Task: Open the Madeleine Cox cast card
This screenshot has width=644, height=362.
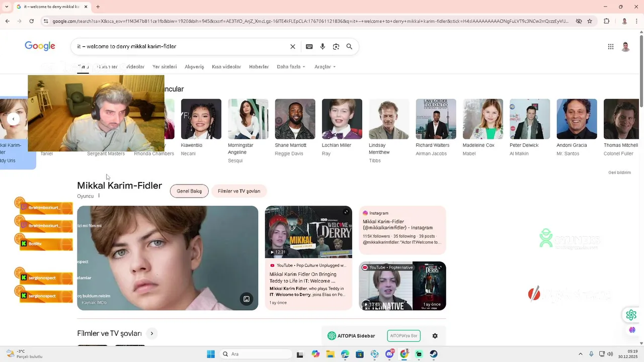Action: [483, 128]
